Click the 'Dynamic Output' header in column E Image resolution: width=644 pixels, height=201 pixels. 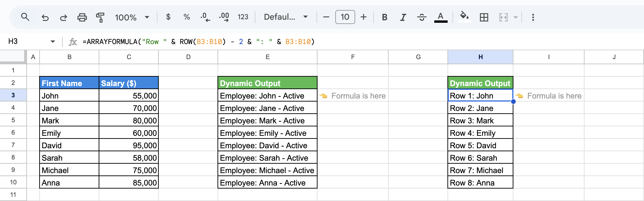pyautogui.click(x=268, y=83)
